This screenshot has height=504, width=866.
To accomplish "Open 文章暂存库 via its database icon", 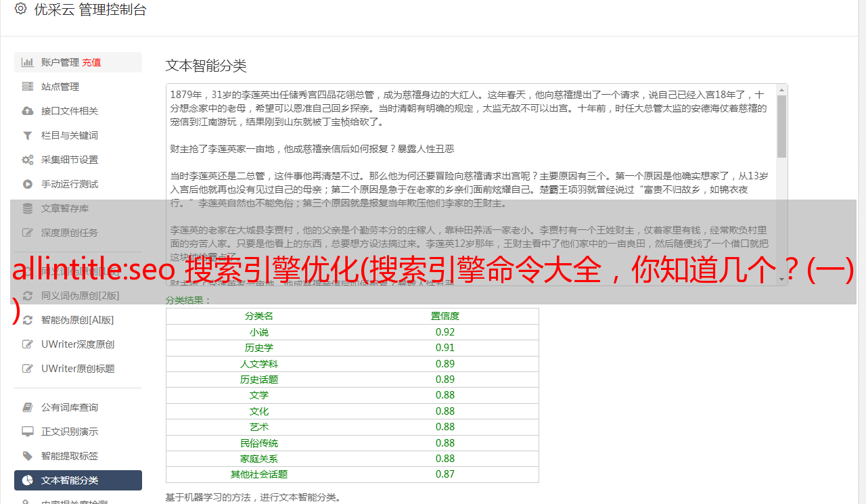I will point(28,208).
